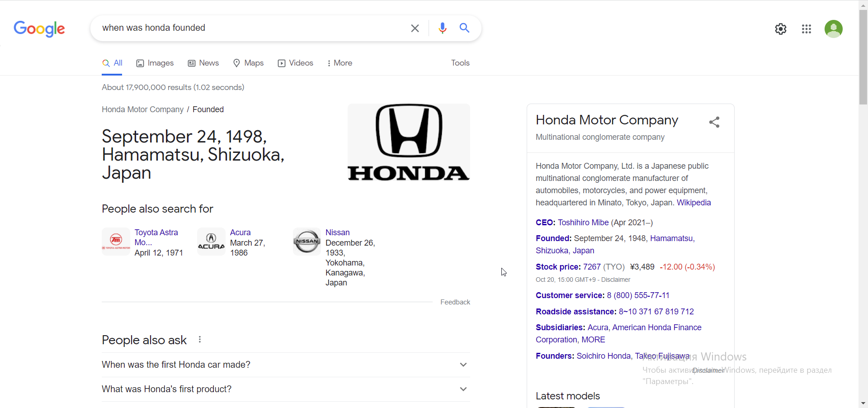The width and height of the screenshot is (868, 408).
Task: Click the Roadside assistance label link
Action: point(576,312)
